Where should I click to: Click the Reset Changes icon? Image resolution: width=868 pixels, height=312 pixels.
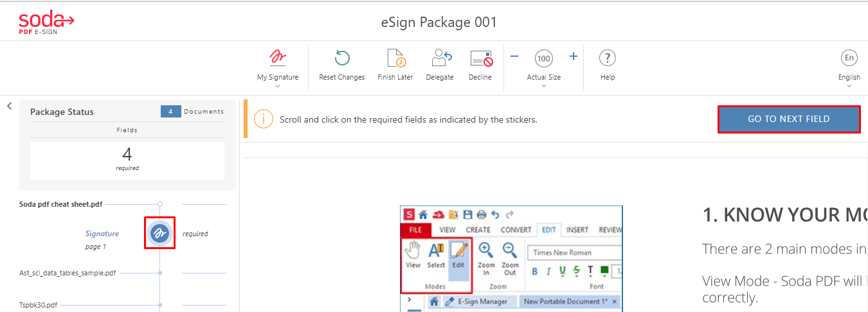pyautogui.click(x=342, y=58)
